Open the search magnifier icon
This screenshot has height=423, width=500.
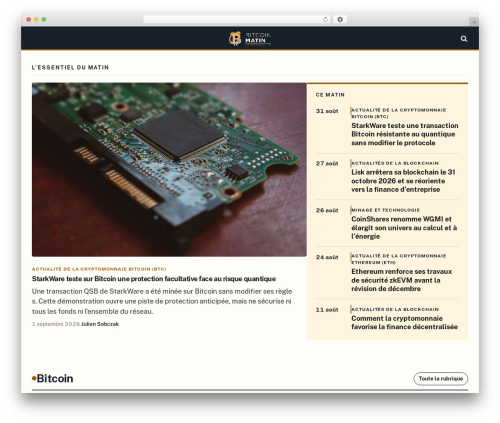pyautogui.click(x=464, y=39)
